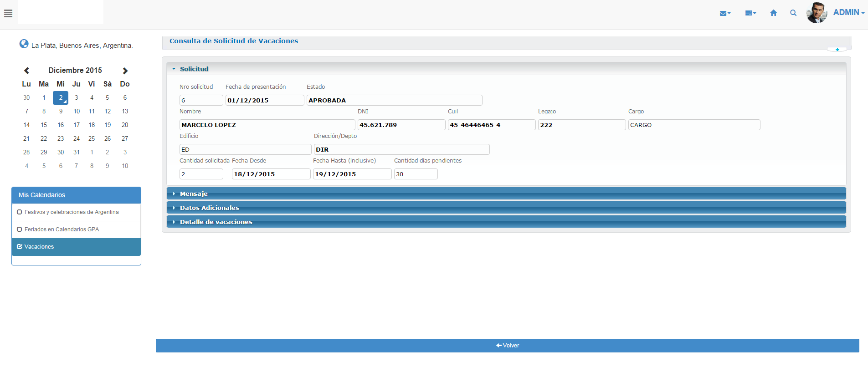Click Consulta de Solicitud de Vacaciones title
This screenshot has width=868, height=372.
click(x=234, y=41)
